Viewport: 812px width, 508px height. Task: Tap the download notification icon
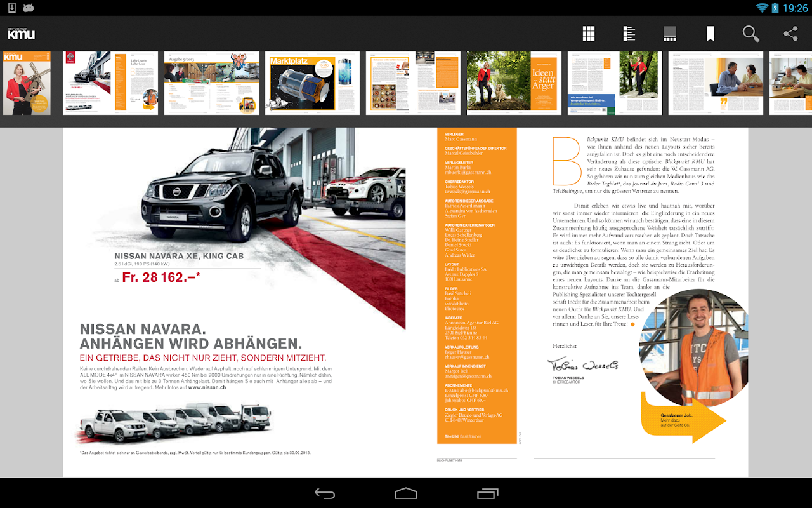pos(11,8)
